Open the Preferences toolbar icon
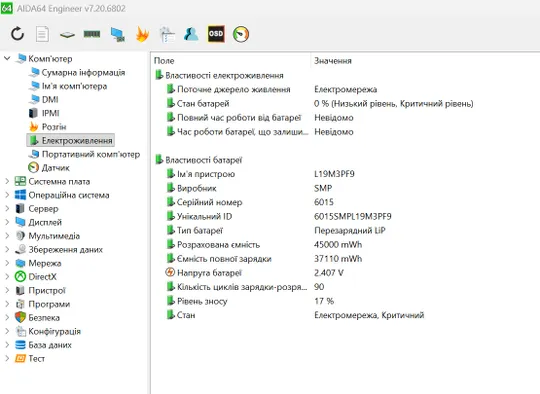The height and width of the screenshot is (394, 540). (x=167, y=34)
